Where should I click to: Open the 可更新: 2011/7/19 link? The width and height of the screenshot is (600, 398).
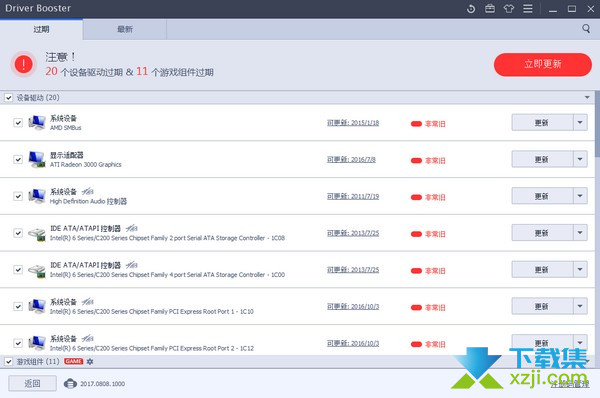coord(353,196)
